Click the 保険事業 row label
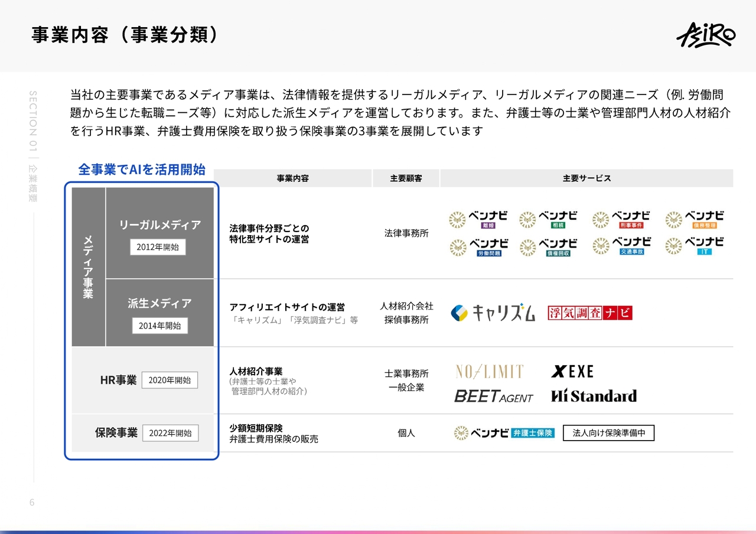756x534 pixels. coord(116,433)
